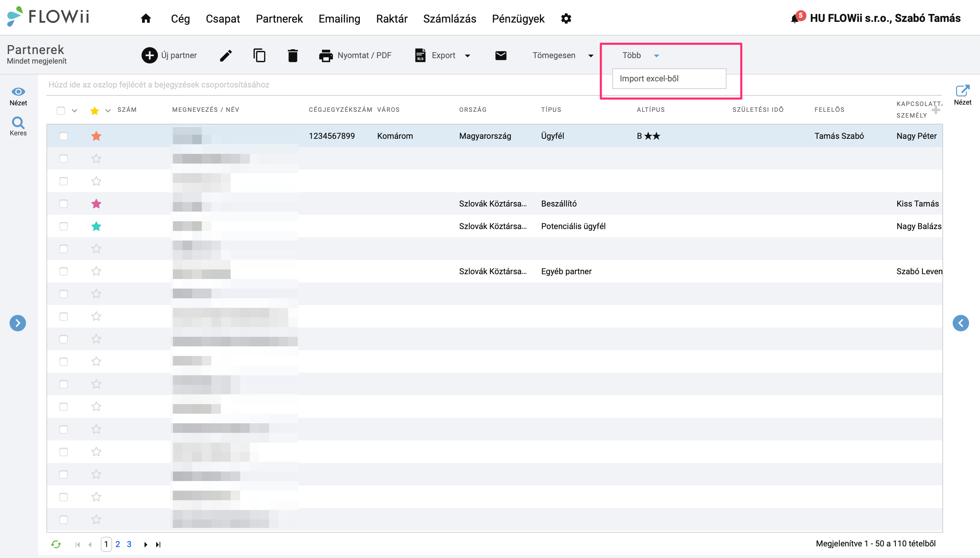Sort by the ORSZÁG column header
This screenshot has height=558, width=980.
click(x=473, y=110)
